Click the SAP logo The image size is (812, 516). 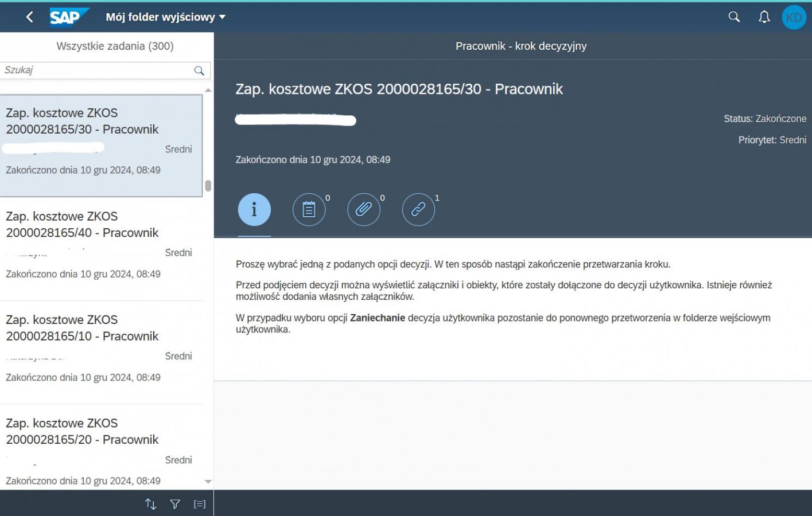pyautogui.click(x=68, y=17)
